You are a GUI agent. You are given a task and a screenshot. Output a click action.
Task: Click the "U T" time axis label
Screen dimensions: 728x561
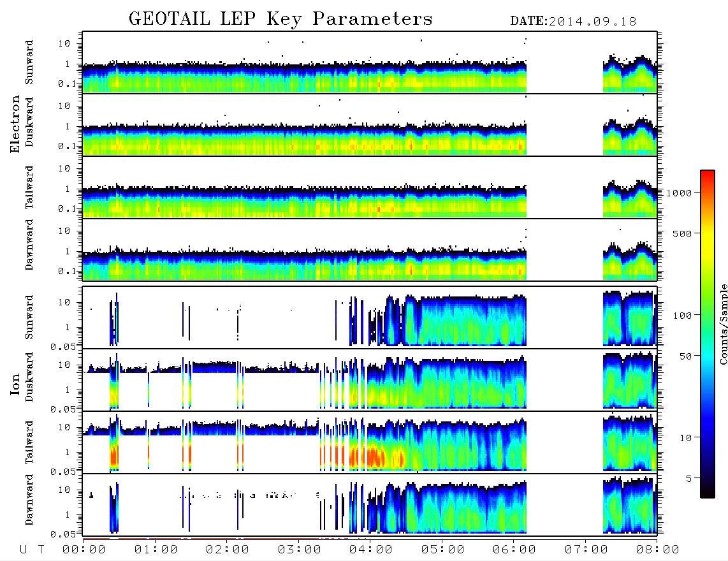pos(32,550)
